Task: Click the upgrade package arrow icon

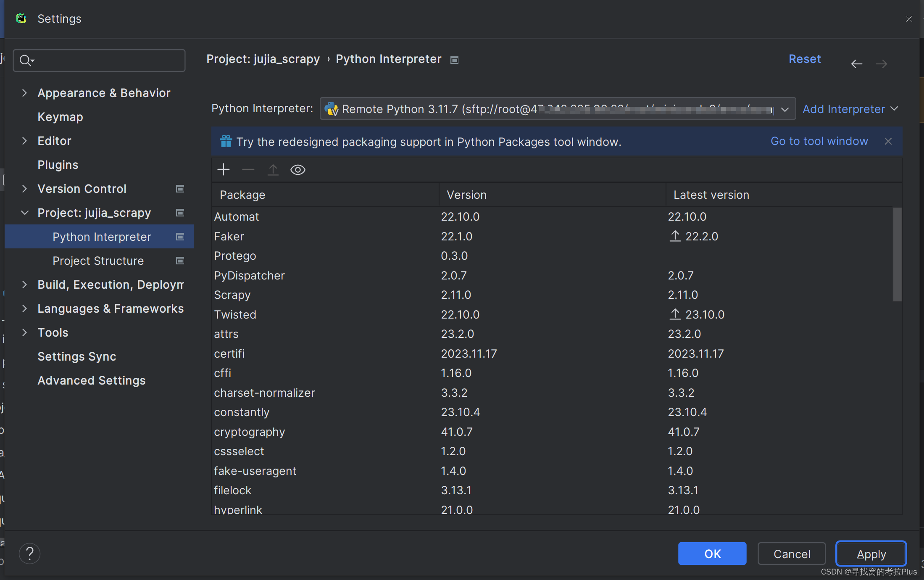Action: tap(273, 170)
